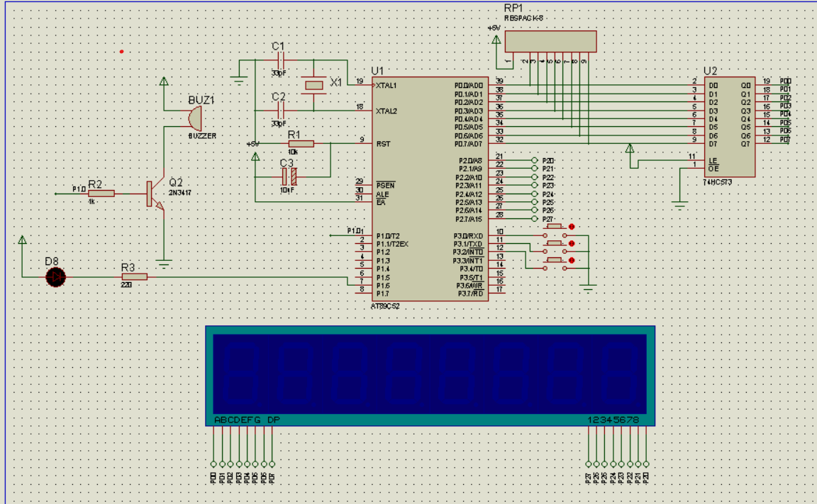
Task: Click the 74HC573 part name text
Action: pos(718,182)
